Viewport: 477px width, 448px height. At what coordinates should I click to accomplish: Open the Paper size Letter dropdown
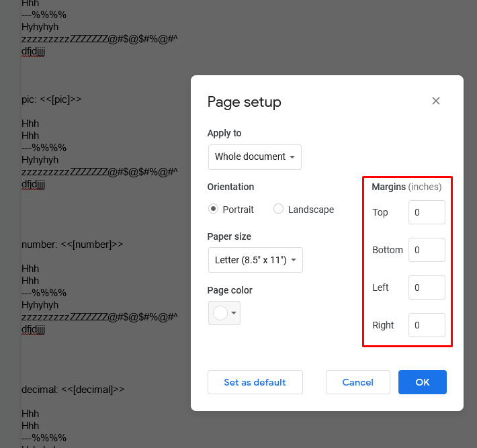(x=255, y=260)
